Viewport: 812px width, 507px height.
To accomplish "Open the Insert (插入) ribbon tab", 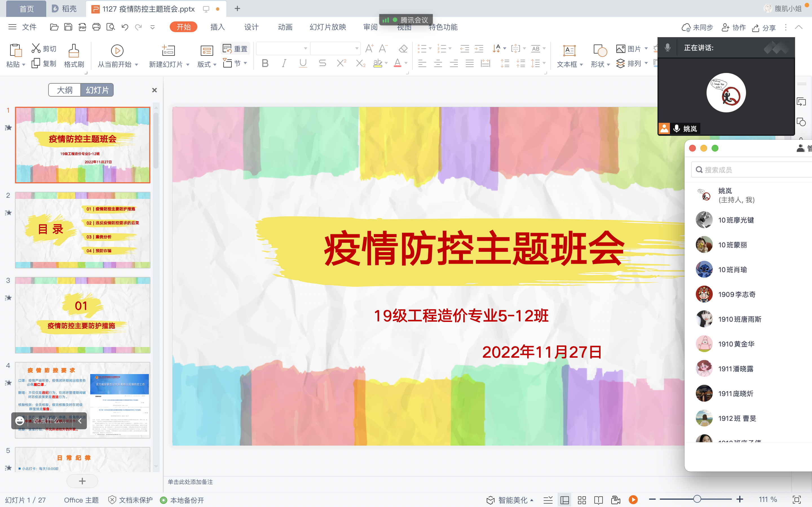I will pos(217,27).
